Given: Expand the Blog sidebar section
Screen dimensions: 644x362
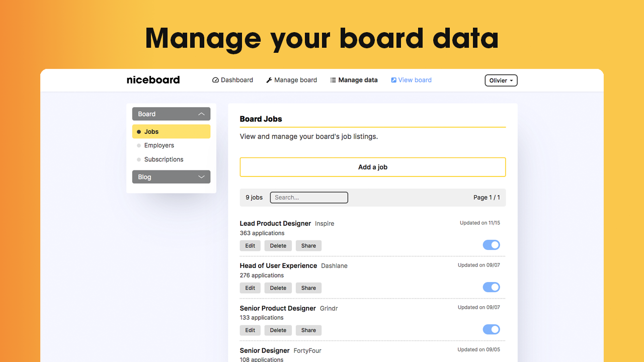Looking at the screenshot, I should coord(171,177).
